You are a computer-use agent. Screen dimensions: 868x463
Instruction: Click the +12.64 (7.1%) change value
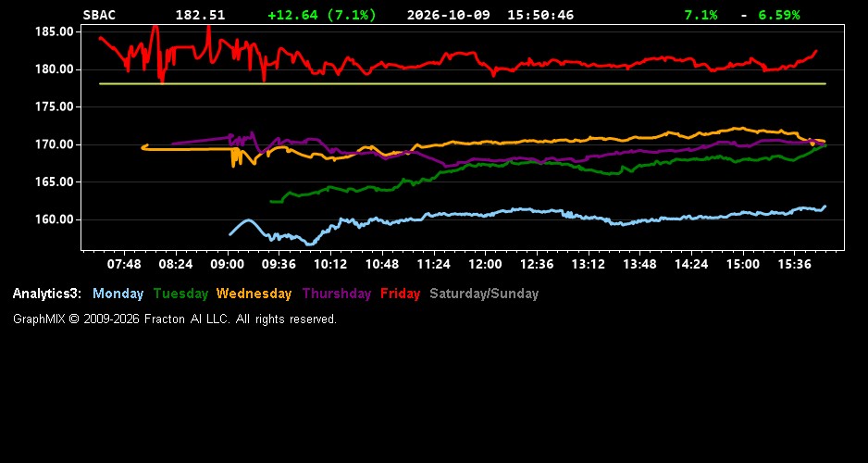322,15
